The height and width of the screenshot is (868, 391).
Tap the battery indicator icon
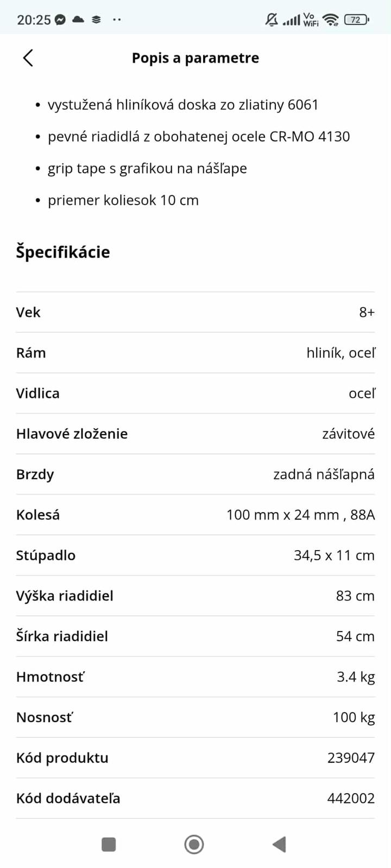[356, 20]
